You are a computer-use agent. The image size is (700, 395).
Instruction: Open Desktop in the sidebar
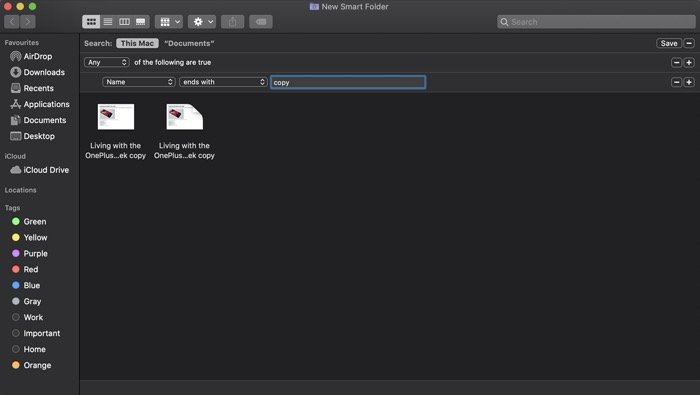coord(33,136)
